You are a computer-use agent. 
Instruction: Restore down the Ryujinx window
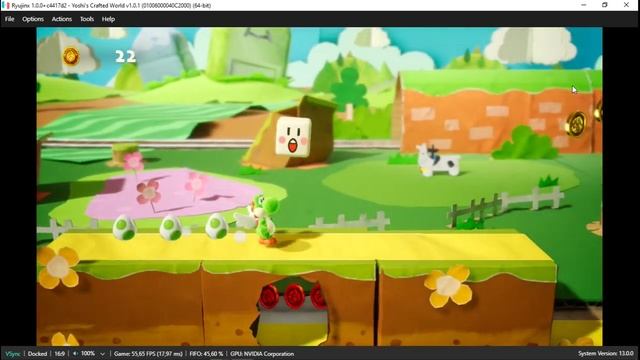click(x=605, y=5)
